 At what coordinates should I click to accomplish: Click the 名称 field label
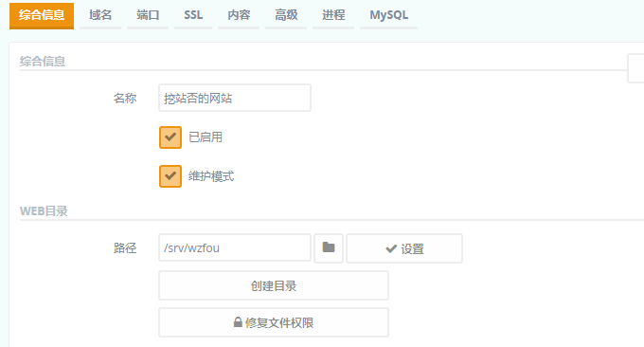coord(125,99)
